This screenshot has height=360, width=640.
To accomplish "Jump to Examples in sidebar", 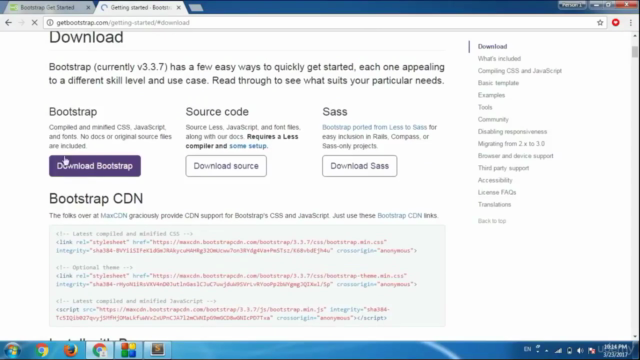I will click(x=491, y=95).
